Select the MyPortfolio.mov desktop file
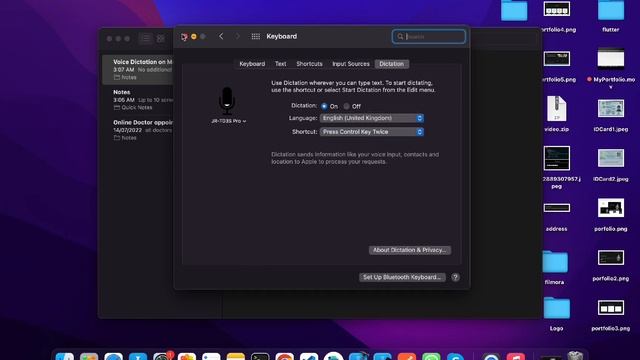The height and width of the screenshot is (360, 640). (611, 59)
